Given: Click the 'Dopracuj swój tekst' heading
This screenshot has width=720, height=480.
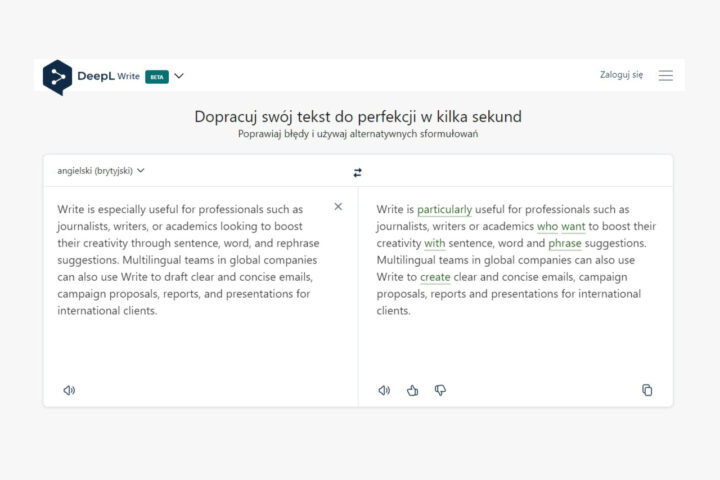Looking at the screenshot, I should (x=358, y=117).
